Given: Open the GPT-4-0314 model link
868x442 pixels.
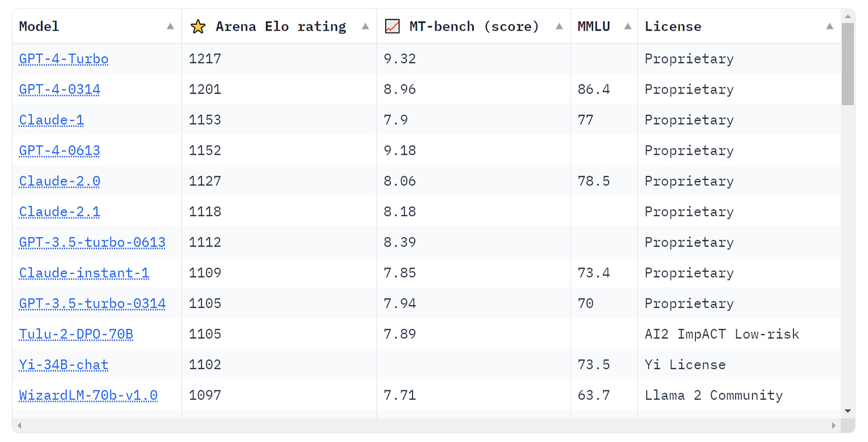Looking at the screenshot, I should point(60,89).
